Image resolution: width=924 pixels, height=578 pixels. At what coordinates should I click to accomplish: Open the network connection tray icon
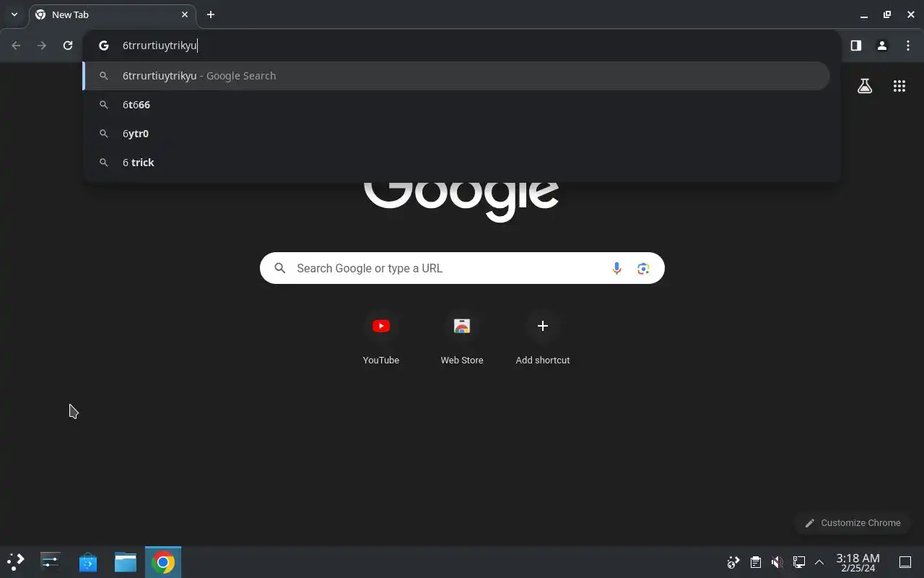pyautogui.click(x=798, y=562)
